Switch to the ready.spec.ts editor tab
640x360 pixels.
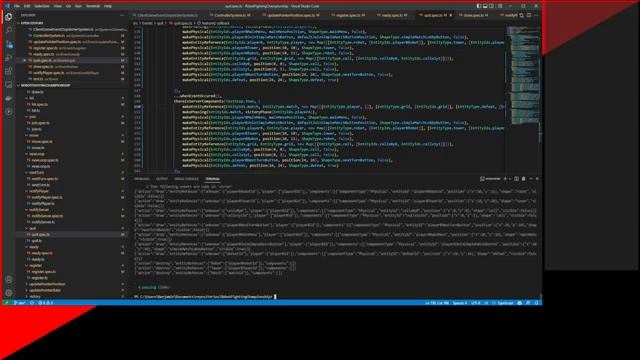click(393, 15)
